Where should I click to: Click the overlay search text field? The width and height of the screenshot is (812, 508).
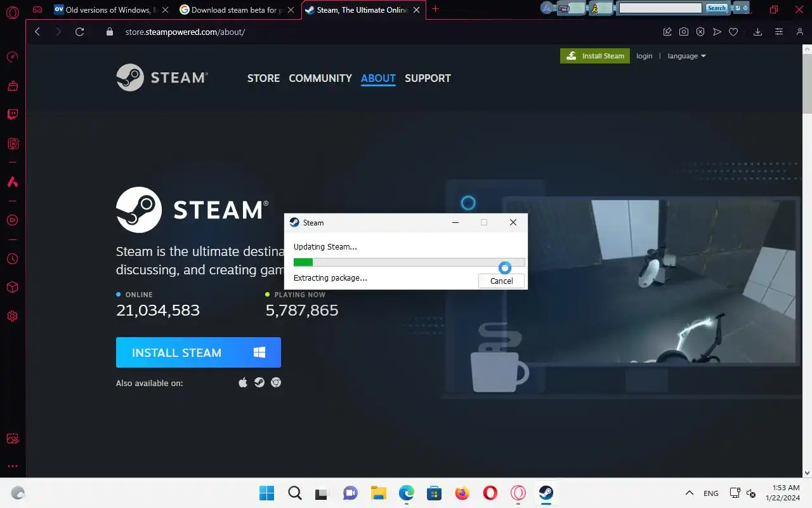click(660, 8)
